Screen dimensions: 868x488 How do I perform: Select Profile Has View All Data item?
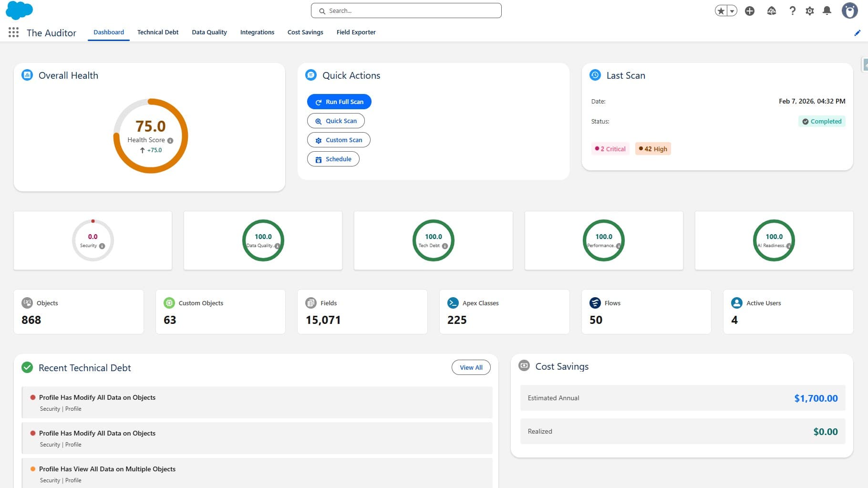257,473
